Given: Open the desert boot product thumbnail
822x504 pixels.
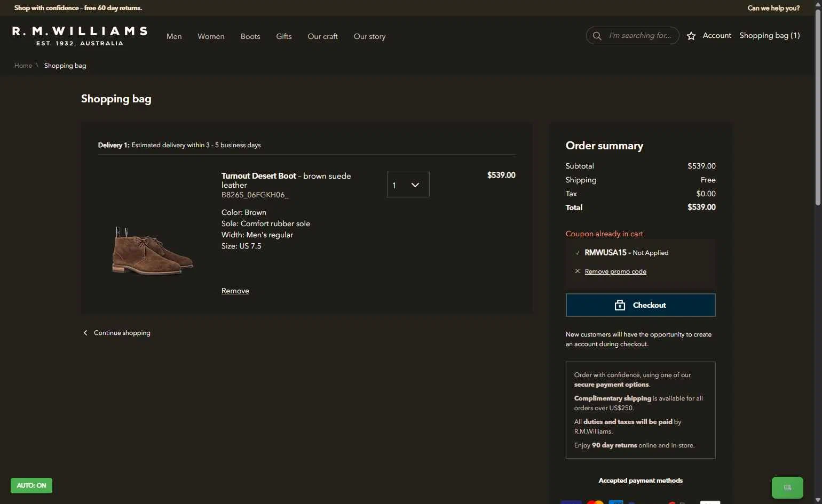Looking at the screenshot, I should click(152, 250).
